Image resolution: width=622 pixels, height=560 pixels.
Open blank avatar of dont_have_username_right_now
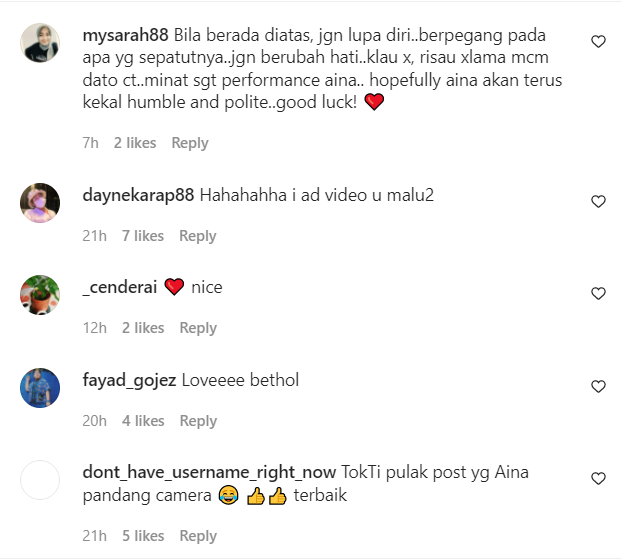(40, 480)
